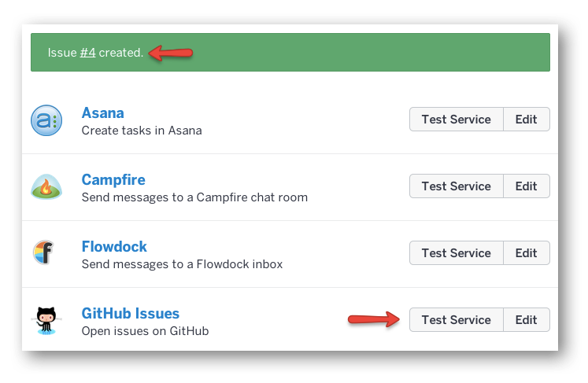Edit the Asana service
588x383 pixels.
click(x=526, y=120)
